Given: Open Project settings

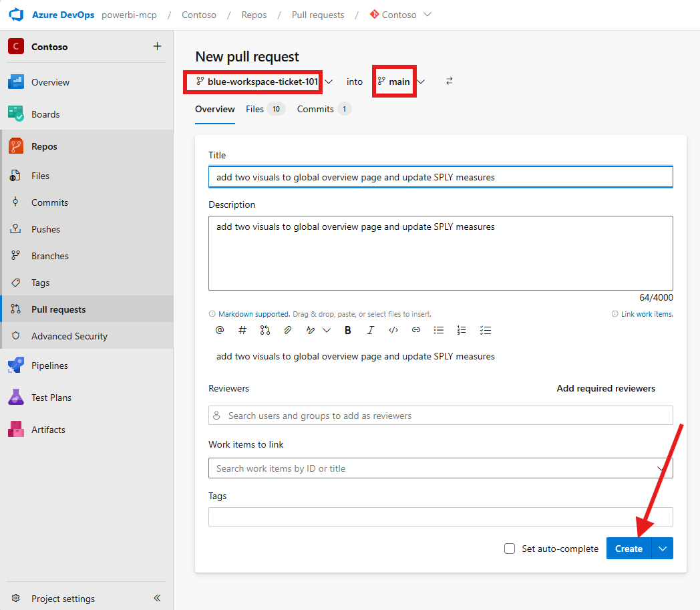Looking at the screenshot, I should pos(63,599).
